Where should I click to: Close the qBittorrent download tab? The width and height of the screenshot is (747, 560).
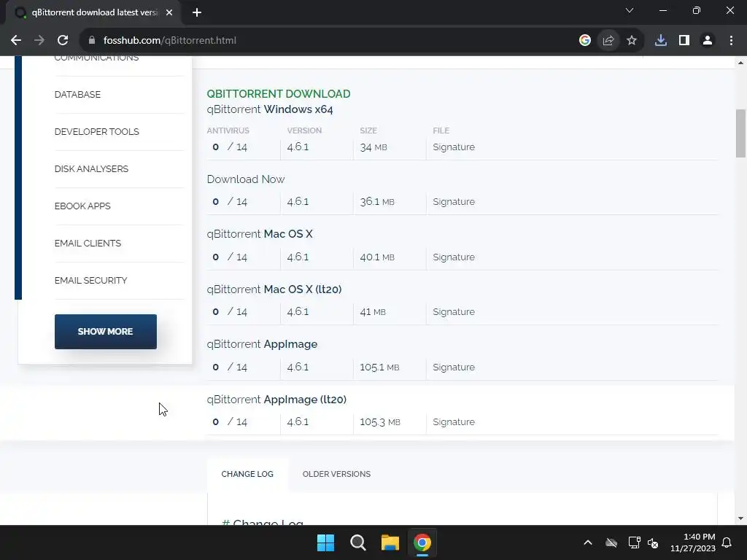169,13
